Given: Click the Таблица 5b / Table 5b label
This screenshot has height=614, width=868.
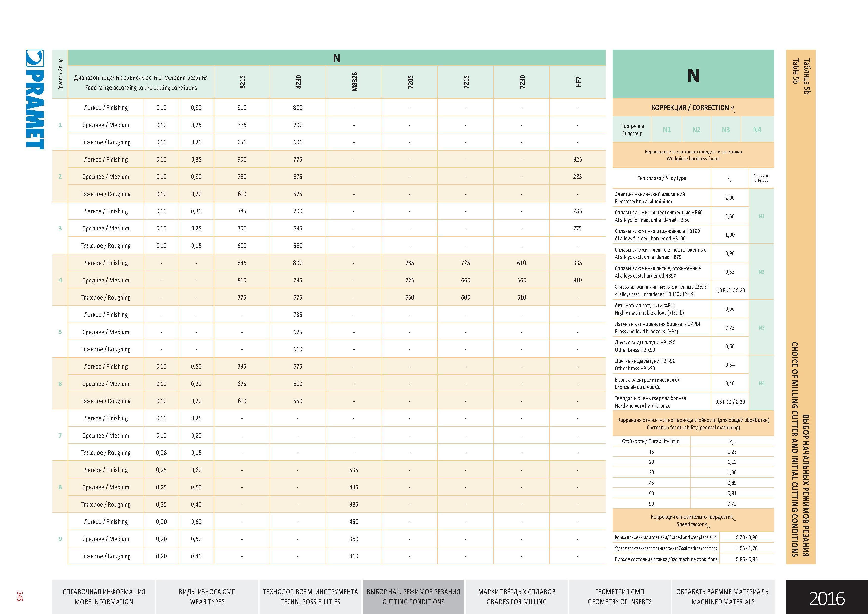Looking at the screenshot, I should (801, 76).
